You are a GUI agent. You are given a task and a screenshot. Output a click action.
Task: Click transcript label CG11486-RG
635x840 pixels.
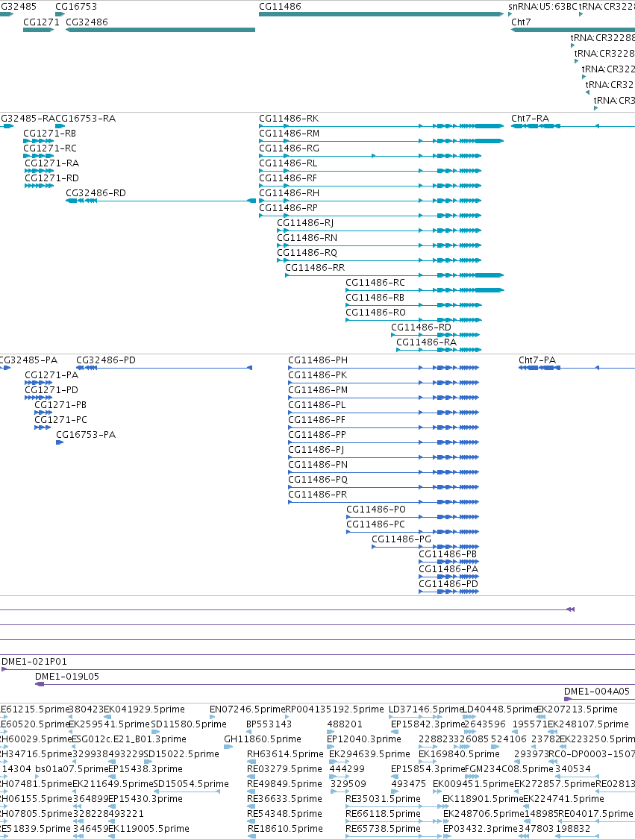[289, 148]
